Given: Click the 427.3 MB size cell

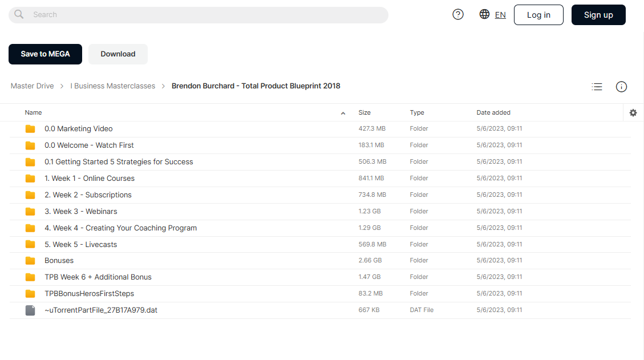Looking at the screenshot, I should pyautogui.click(x=372, y=128).
